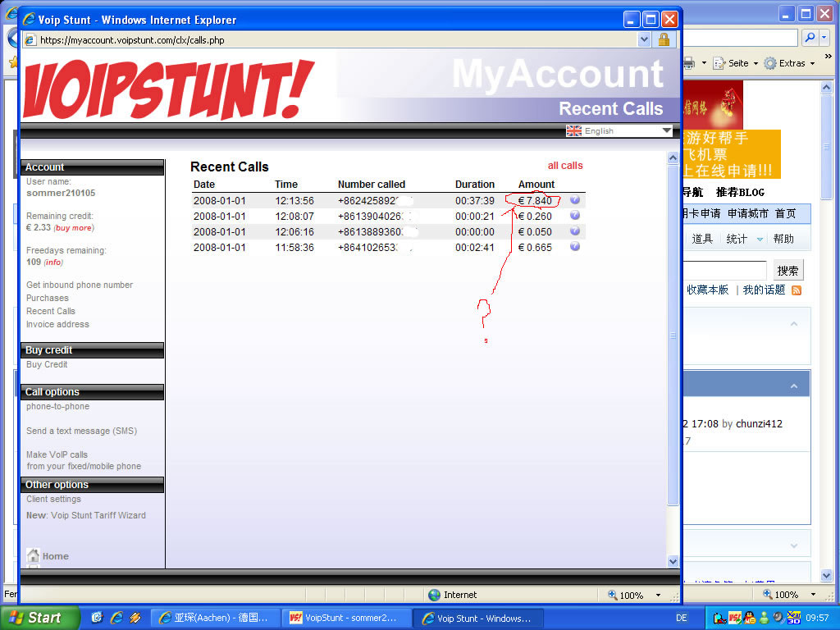Click the 推荐BLOG link in background page
Viewport: 840px width, 630px height.
740,192
